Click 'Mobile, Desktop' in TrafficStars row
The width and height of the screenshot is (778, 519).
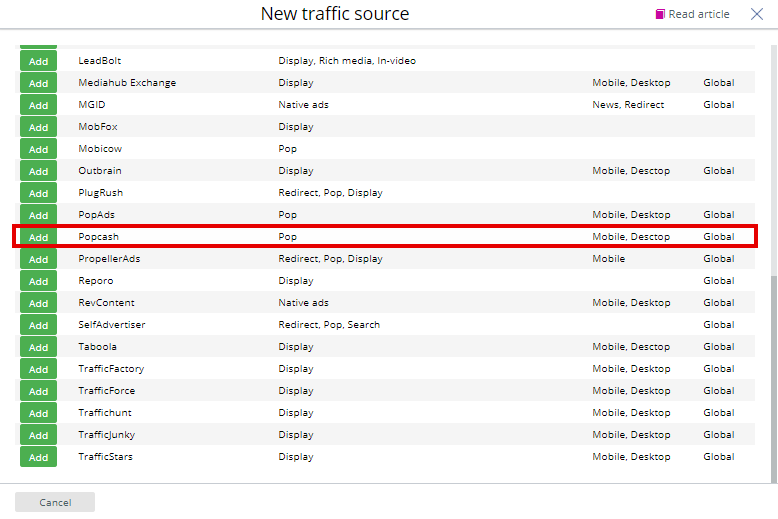coord(631,456)
